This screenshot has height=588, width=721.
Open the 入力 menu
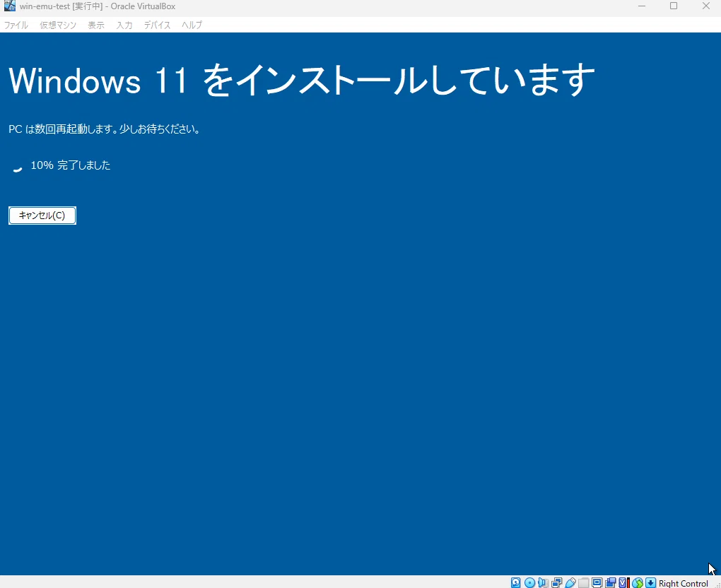click(x=124, y=25)
